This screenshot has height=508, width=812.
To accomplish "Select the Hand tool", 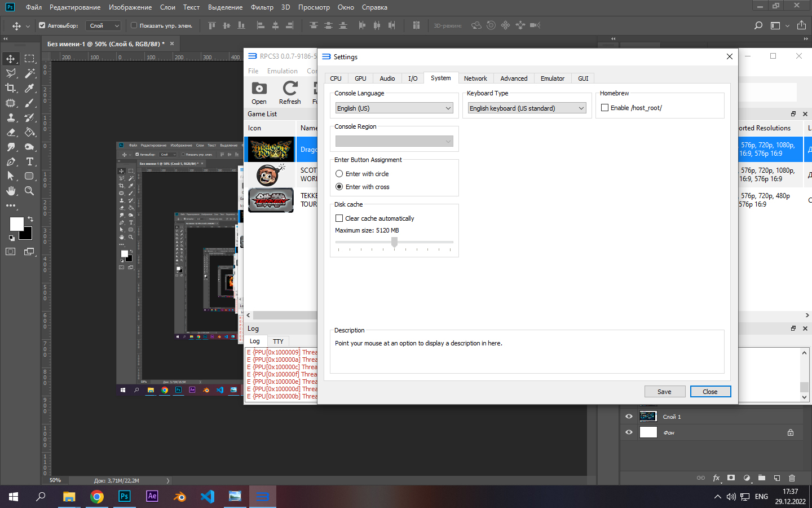I will click(11, 191).
